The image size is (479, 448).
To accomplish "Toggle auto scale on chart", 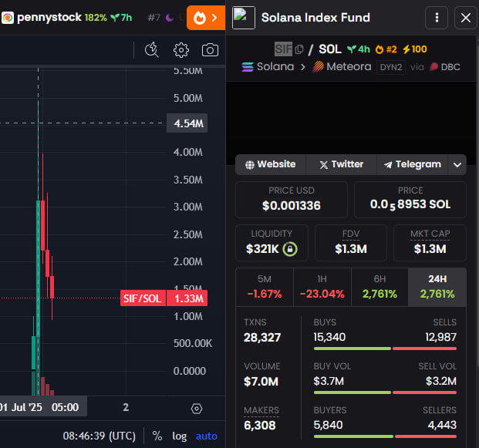I will point(207,436).
